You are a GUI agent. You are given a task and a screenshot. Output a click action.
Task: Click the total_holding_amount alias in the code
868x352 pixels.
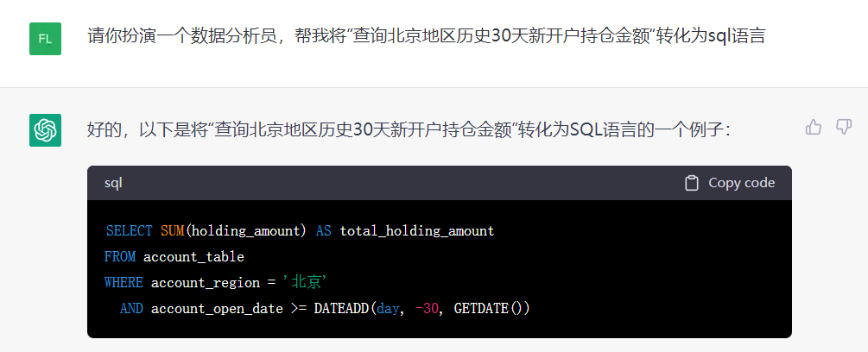point(417,231)
